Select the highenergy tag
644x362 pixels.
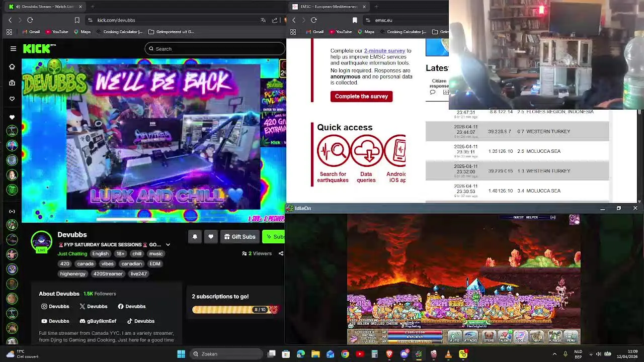pos(73,274)
